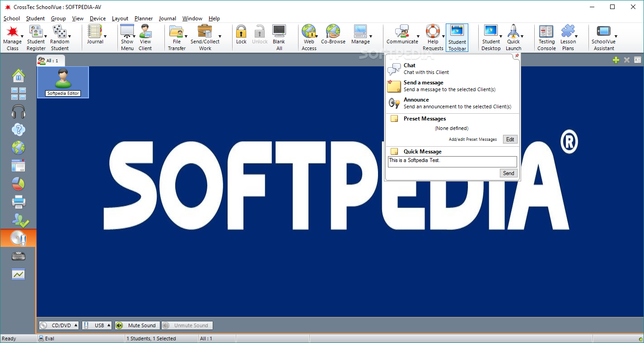Screen dimensions: 644x343
Task: Click Send/Collect Work briefcase icon
Action: click(205, 37)
